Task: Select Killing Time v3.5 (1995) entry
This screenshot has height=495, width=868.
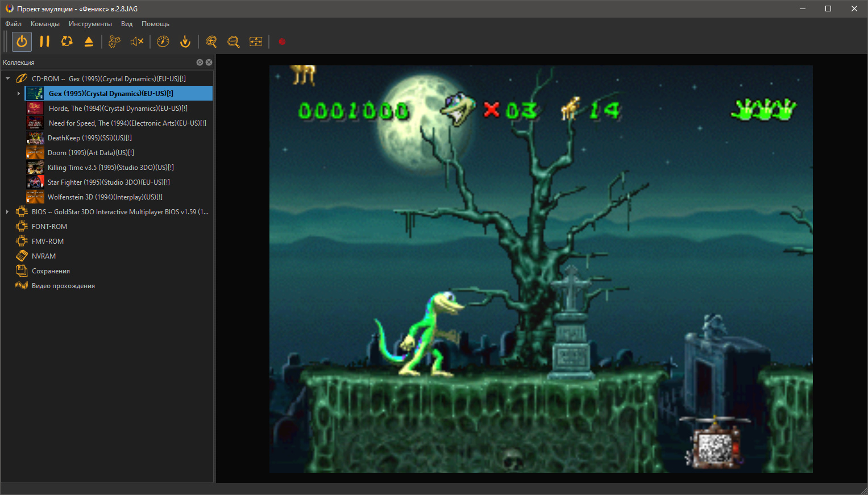Action: coord(111,167)
